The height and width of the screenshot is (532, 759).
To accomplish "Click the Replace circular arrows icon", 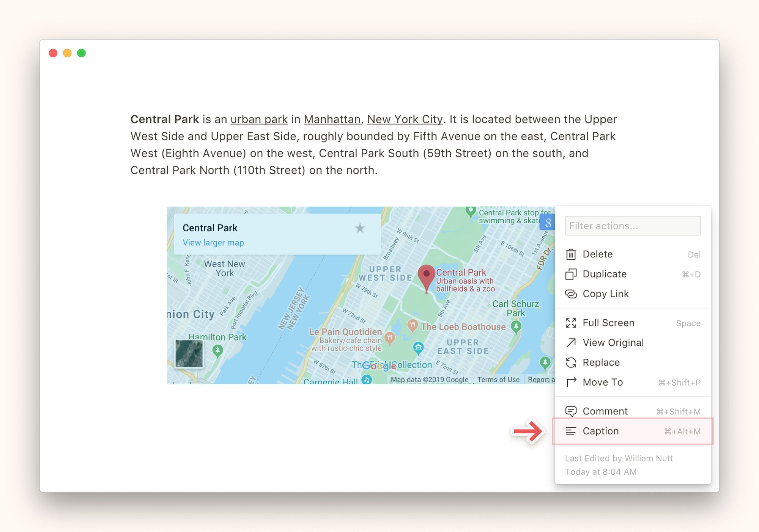I will 571,363.
